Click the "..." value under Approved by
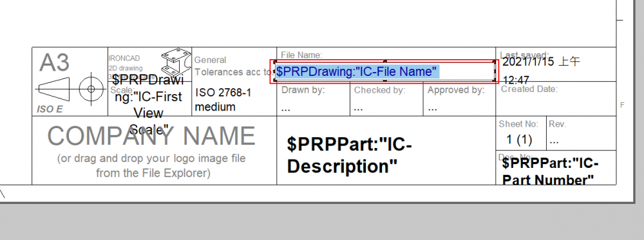644x240 pixels. (432, 110)
